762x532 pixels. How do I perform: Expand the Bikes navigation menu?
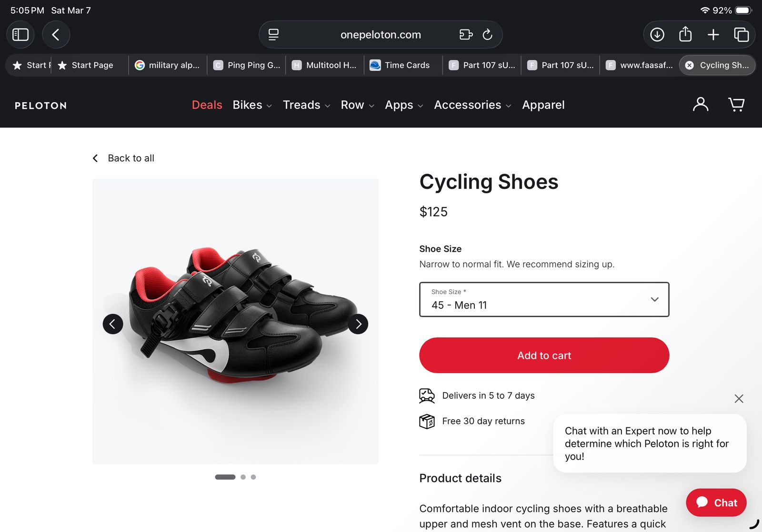point(252,105)
